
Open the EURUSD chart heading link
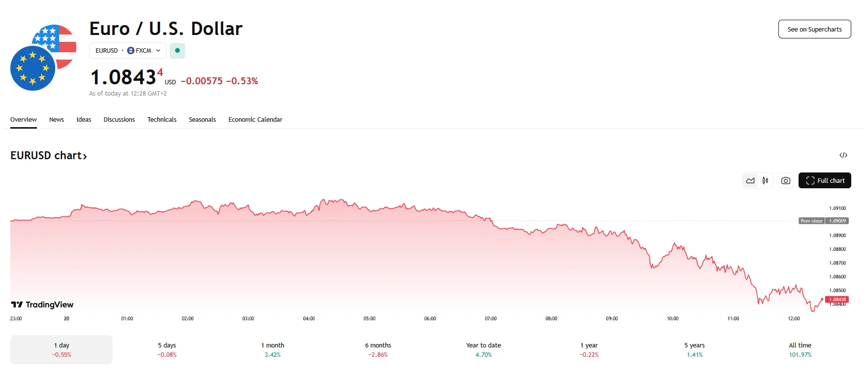49,156
